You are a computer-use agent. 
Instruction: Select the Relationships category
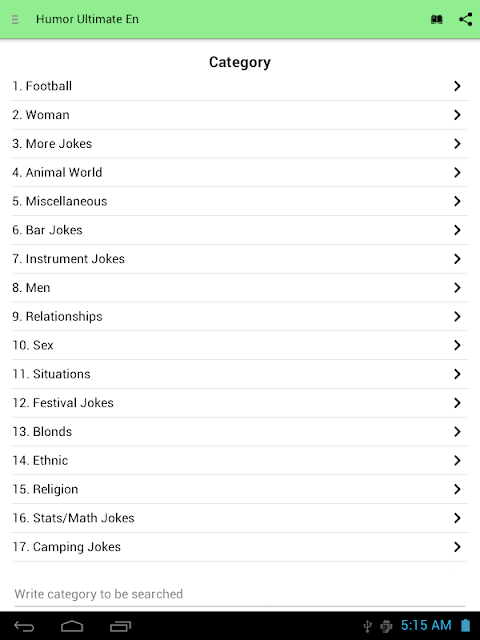click(240, 317)
